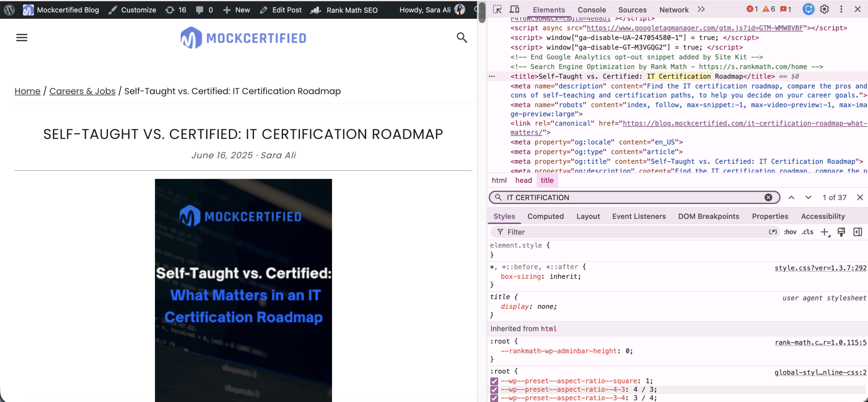Click the canonical URL link in head
The image size is (868, 402).
(689, 128)
